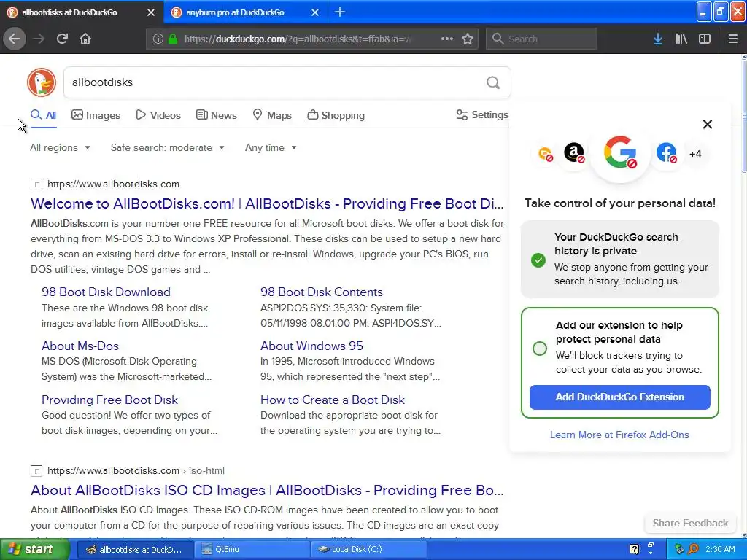The height and width of the screenshot is (560, 747).
Task: Open How to Create a Boot Disk
Action: click(x=333, y=400)
